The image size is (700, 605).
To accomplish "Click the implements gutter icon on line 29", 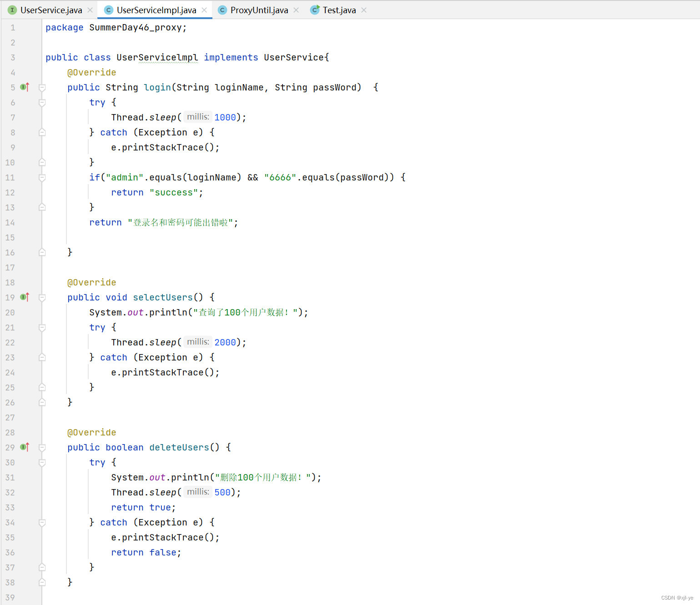I will [x=25, y=447].
